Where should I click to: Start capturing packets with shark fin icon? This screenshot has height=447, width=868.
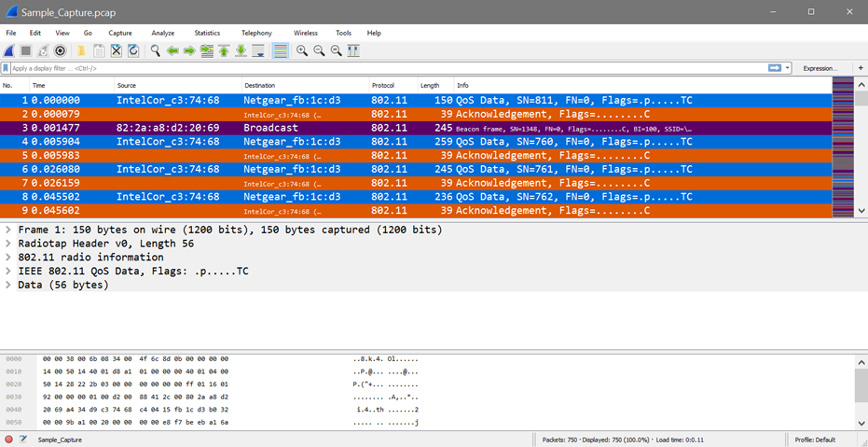9,51
